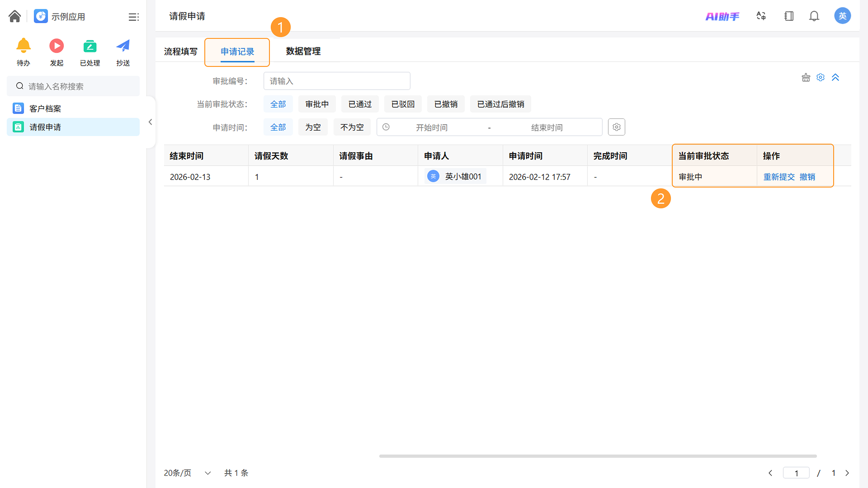Go to the home icon
Viewport: 868px width, 488px height.
coord(14,16)
